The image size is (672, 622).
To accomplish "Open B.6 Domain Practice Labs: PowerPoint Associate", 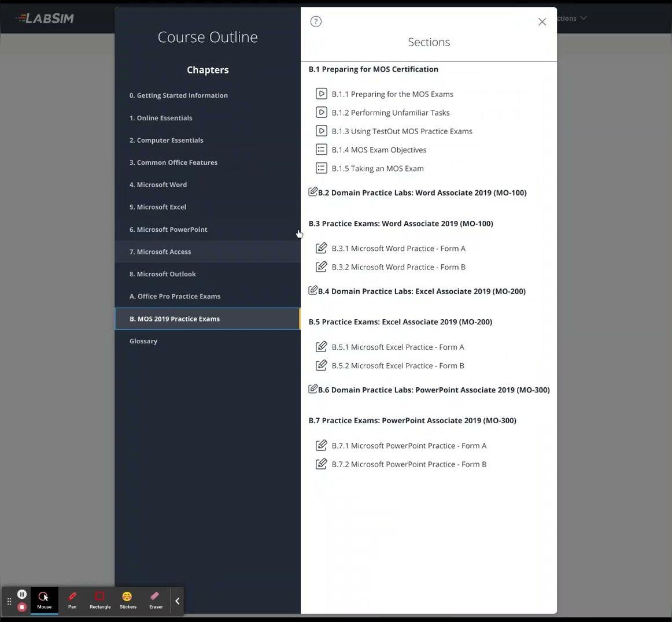I will tap(434, 390).
